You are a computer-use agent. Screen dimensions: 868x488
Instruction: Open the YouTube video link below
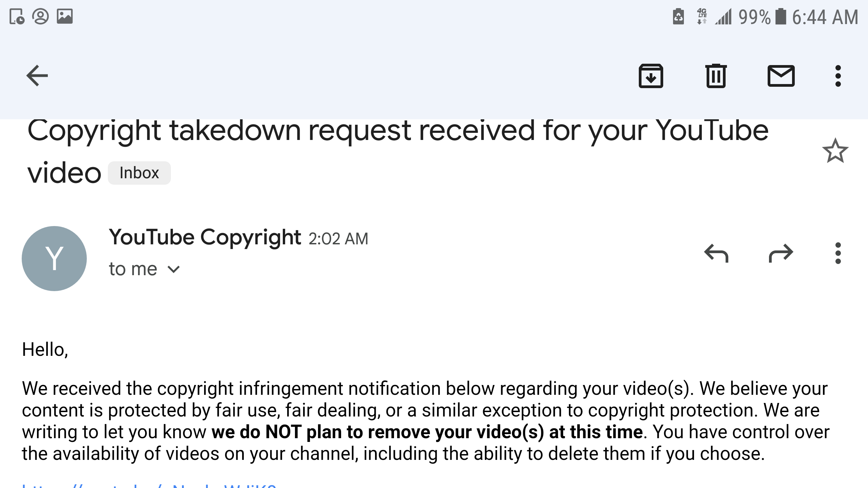pyautogui.click(x=149, y=485)
